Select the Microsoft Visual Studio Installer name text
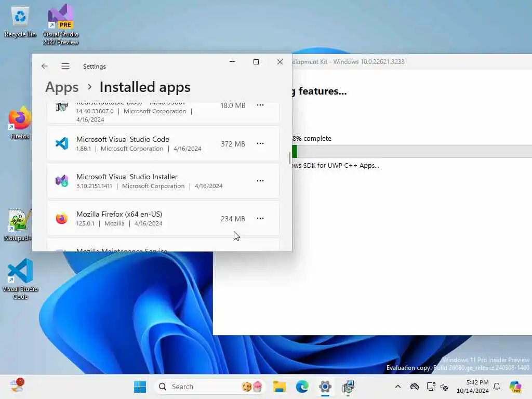Viewport: 532px width, 399px height. pyautogui.click(x=127, y=177)
